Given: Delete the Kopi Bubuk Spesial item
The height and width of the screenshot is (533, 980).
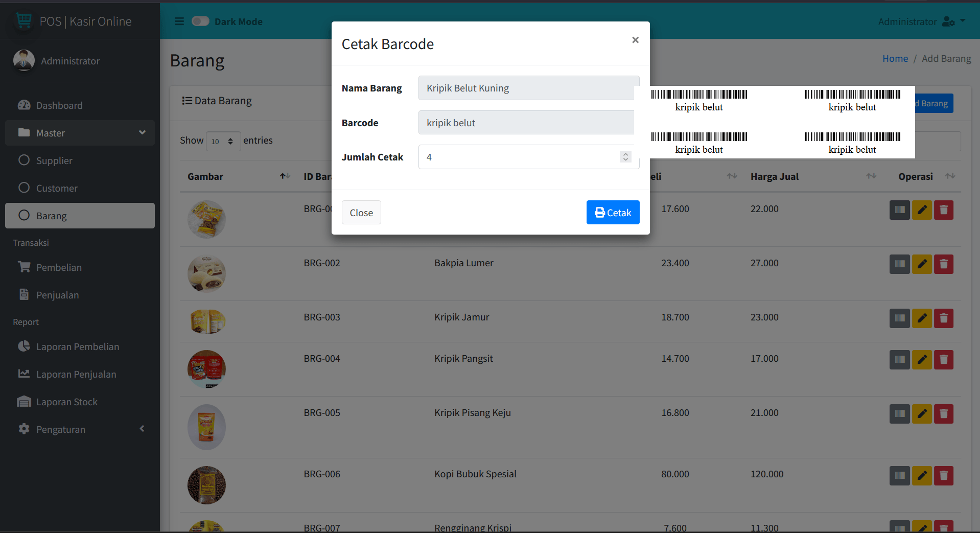Looking at the screenshot, I should point(944,475).
